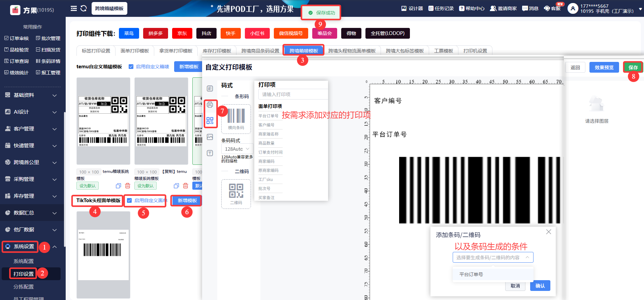
Task: Select the text tool icon in editor sidebar
Action: (210, 153)
